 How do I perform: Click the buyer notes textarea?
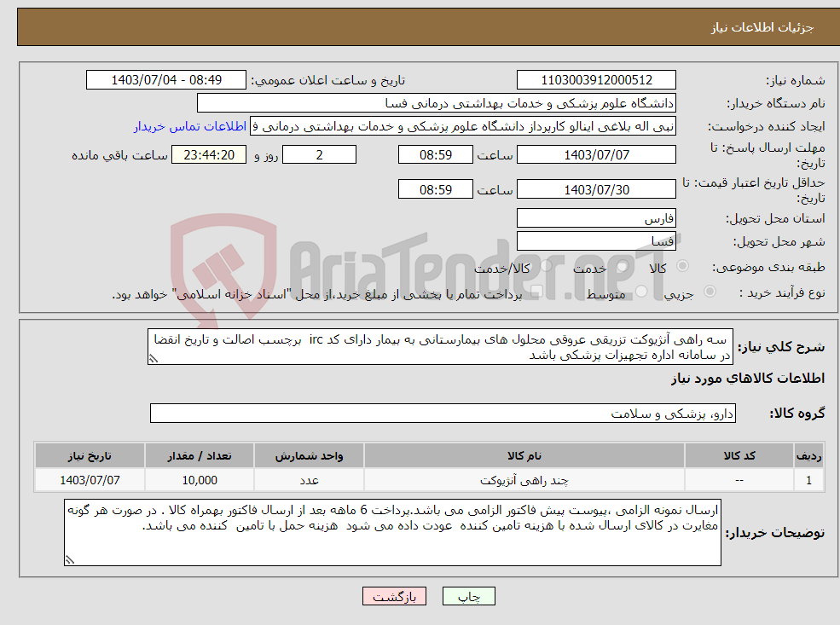(x=392, y=532)
